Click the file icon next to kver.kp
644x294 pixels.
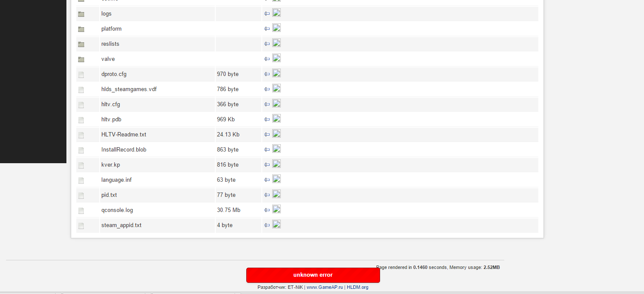(x=81, y=165)
